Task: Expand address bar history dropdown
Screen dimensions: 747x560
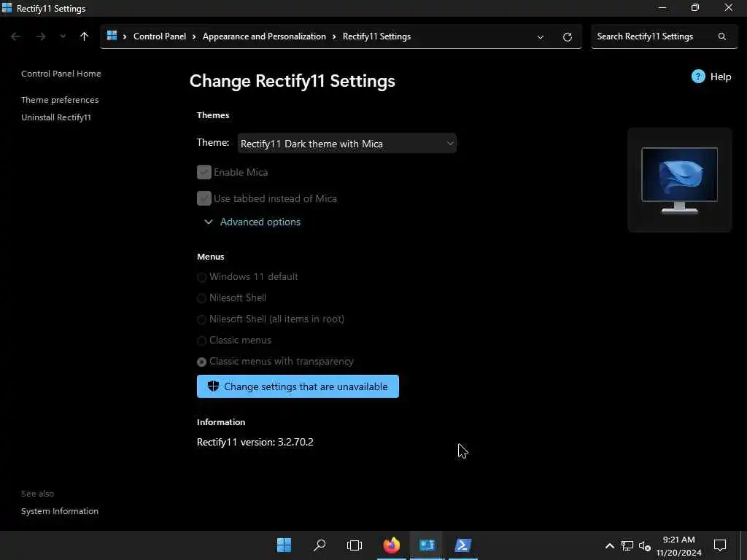Action: coord(541,37)
